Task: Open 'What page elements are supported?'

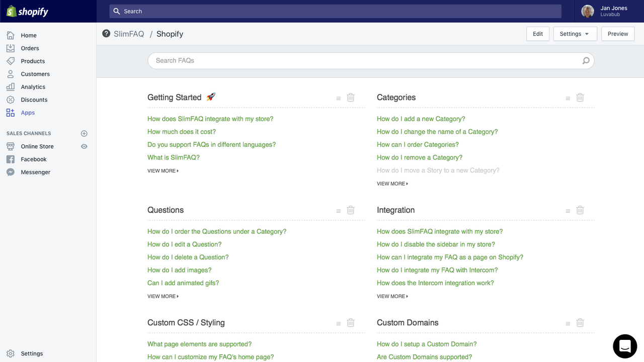Action: [200, 344]
